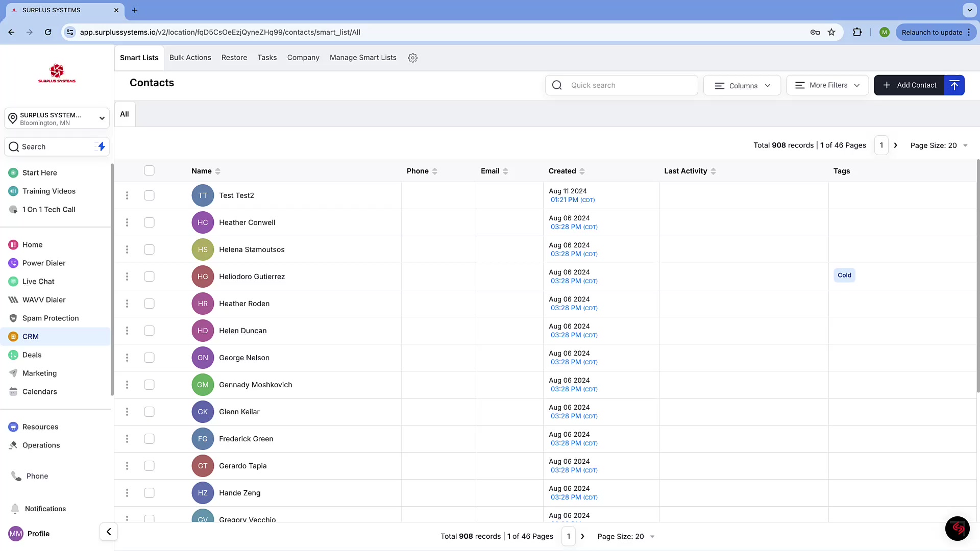980x551 pixels.
Task: Switch to the Bulk Actions tab
Action: pyautogui.click(x=190, y=58)
